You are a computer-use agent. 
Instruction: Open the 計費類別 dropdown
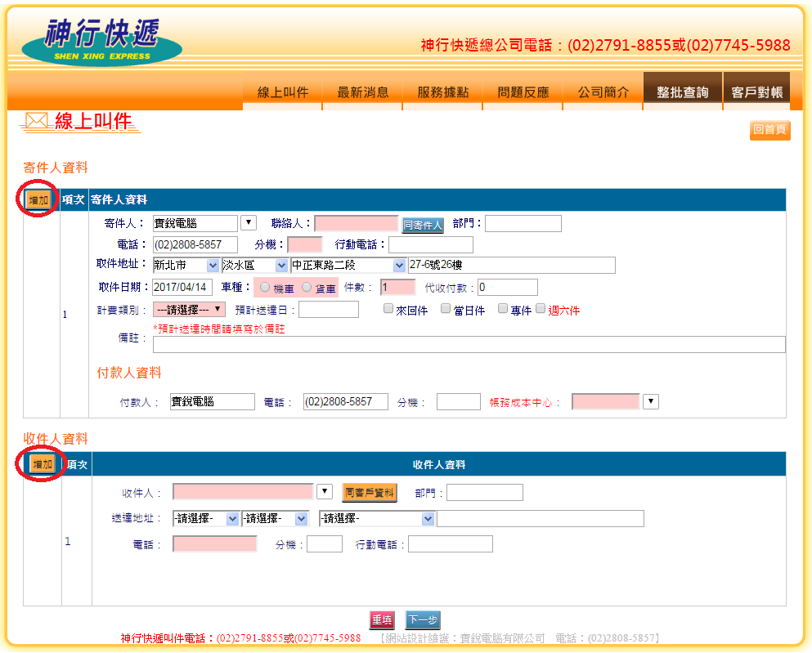189,310
